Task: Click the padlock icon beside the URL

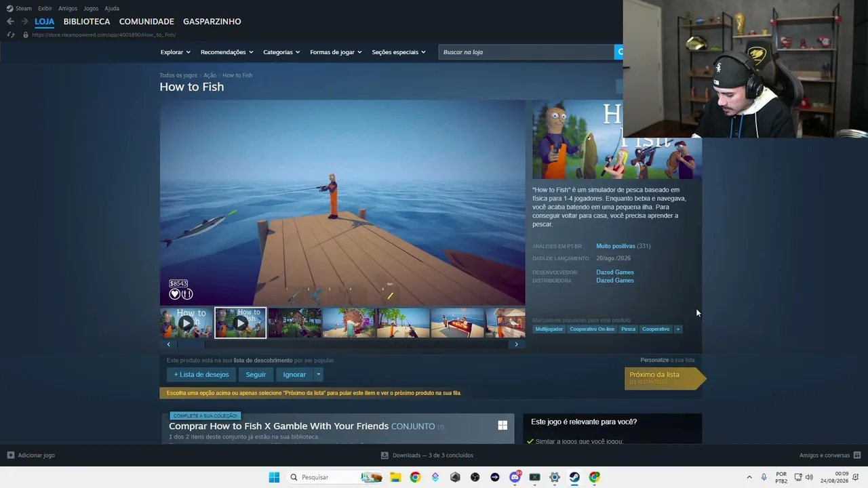Action: click(x=26, y=35)
